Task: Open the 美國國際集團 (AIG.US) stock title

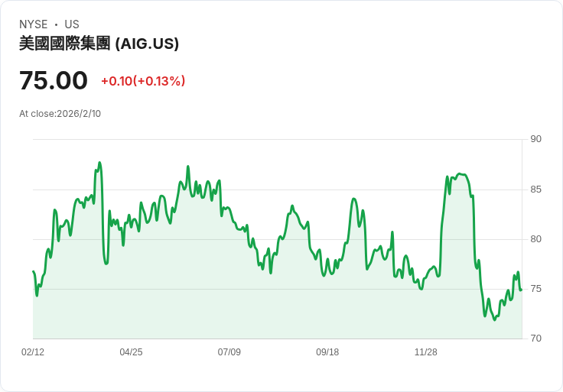Action: [99, 44]
